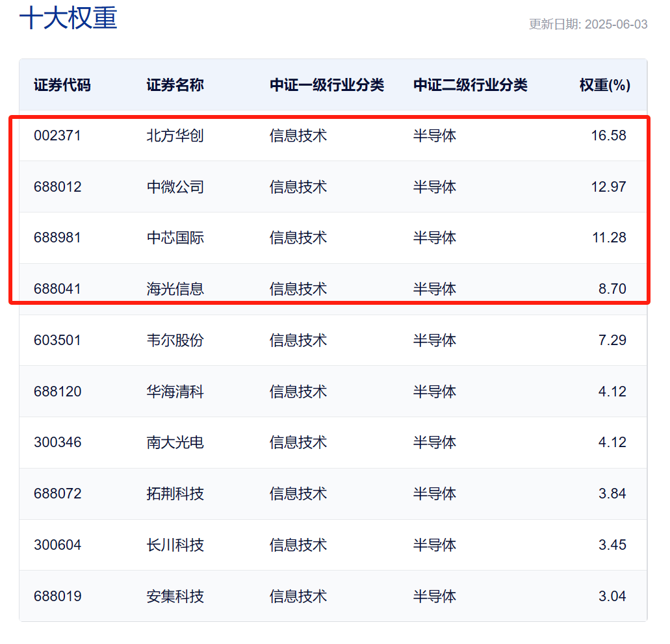Click 半导体 in 北方华创 row
Screen dimensions: 670x644
coord(435,135)
